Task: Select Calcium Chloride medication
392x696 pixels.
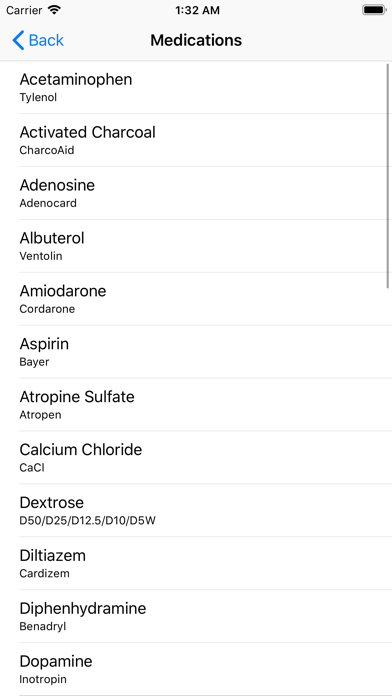Action: pos(196,457)
